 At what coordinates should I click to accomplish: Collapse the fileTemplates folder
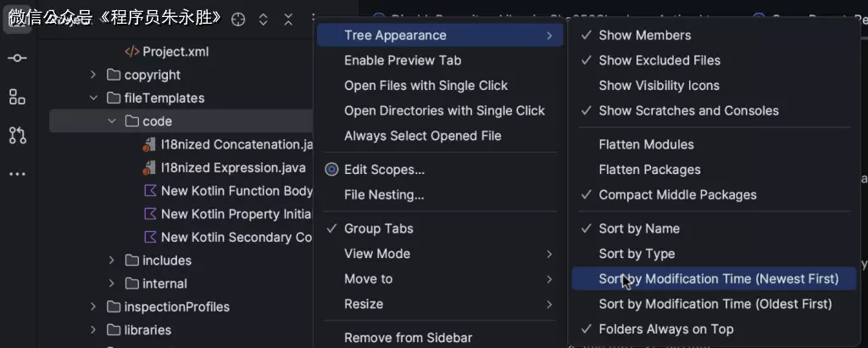click(93, 98)
